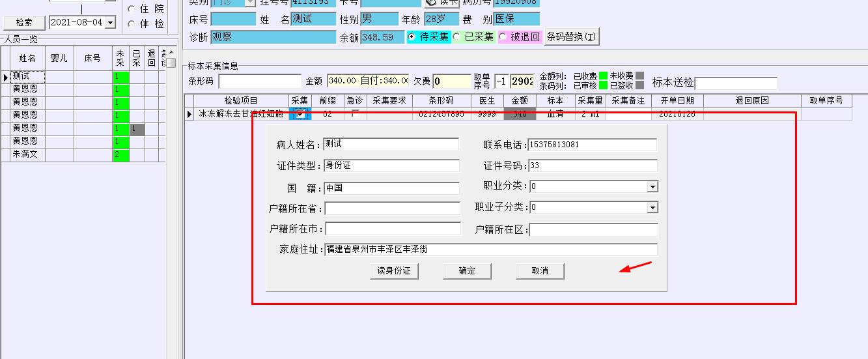
Task: Click the green 已审核 color indicator
Action: [604, 85]
